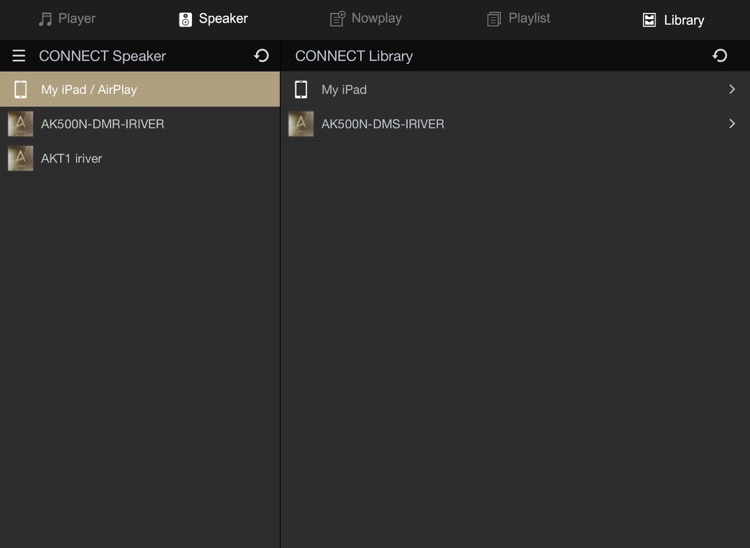Click the AKT1 iriver thumbnail icon

pyautogui.click(x=21, y=158)
